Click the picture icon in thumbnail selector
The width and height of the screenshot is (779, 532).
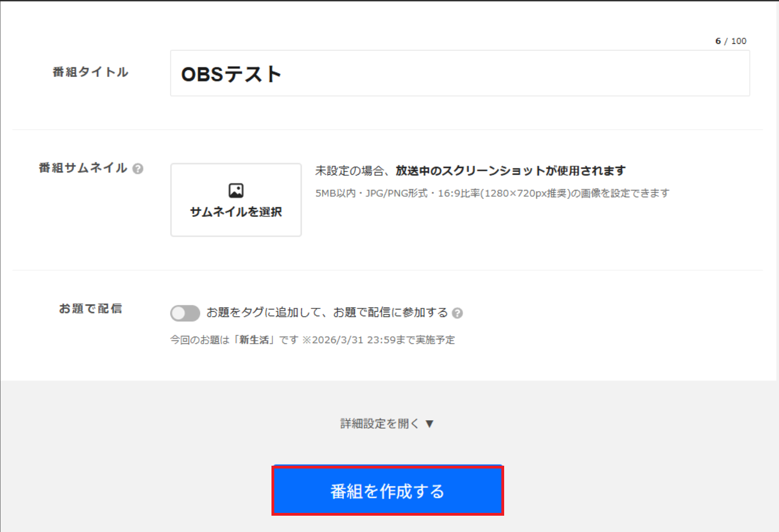pyautogui.click(x=236, y=190)
